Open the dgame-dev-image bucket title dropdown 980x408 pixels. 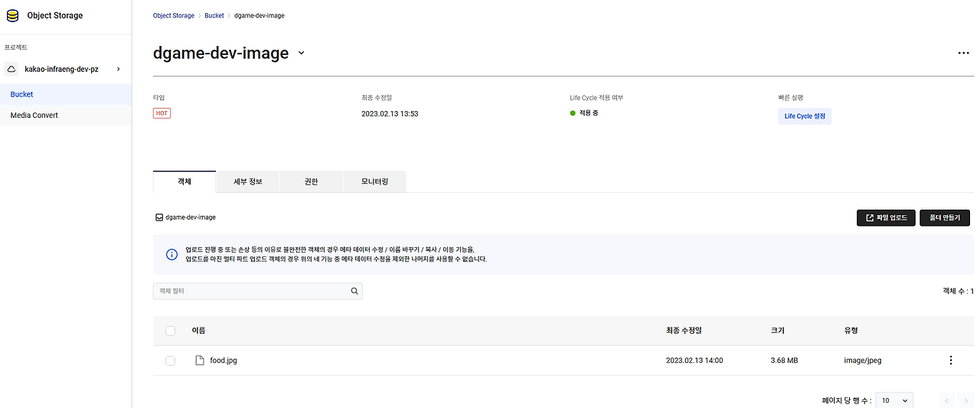pos(301,53)
